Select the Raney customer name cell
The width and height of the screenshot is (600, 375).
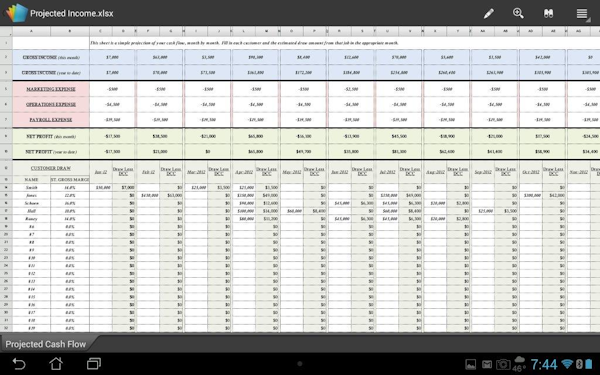click(x=31, y=219)
